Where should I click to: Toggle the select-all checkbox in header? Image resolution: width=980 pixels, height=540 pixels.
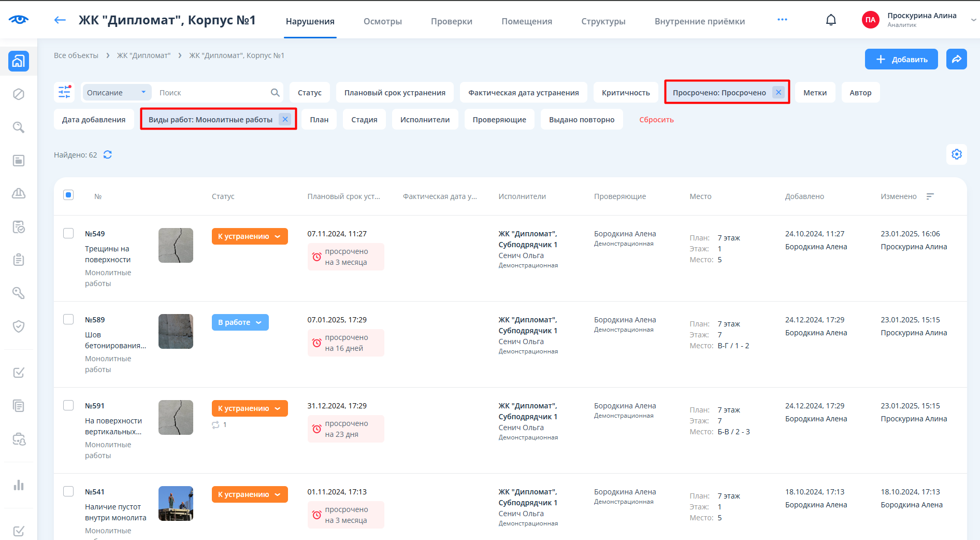[x=68, y=195]
